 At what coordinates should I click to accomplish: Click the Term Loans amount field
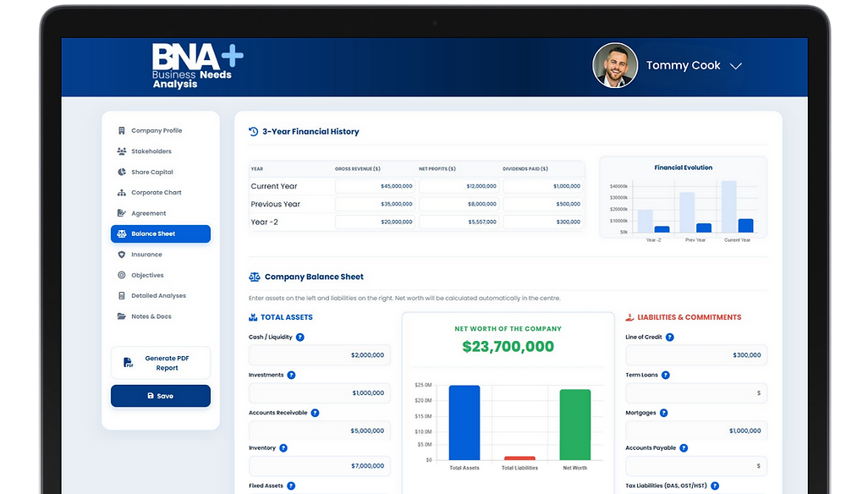(696, 392)
